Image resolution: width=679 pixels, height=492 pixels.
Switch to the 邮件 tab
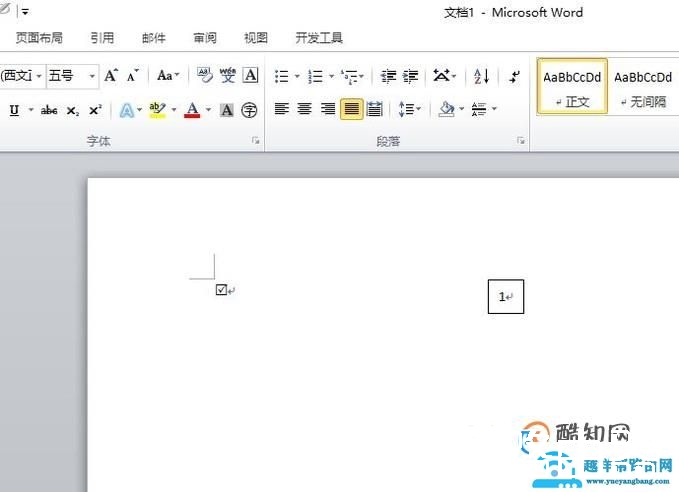point(154,38)
